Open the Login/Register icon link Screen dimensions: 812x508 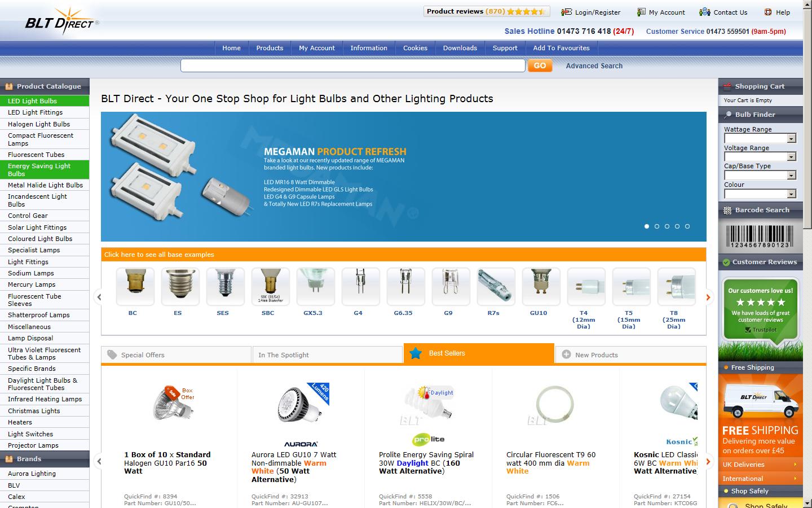[566, 12]
